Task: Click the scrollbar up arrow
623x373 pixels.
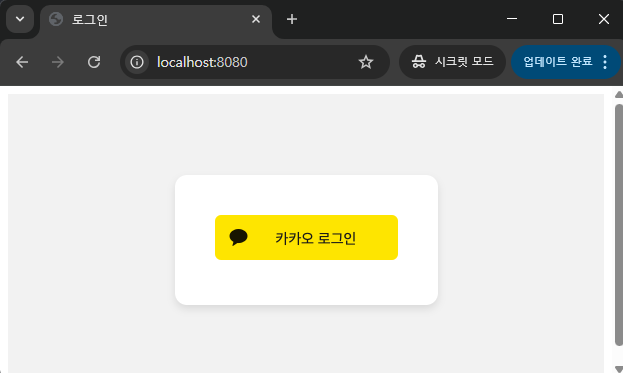Action: [x=619, y=95]
